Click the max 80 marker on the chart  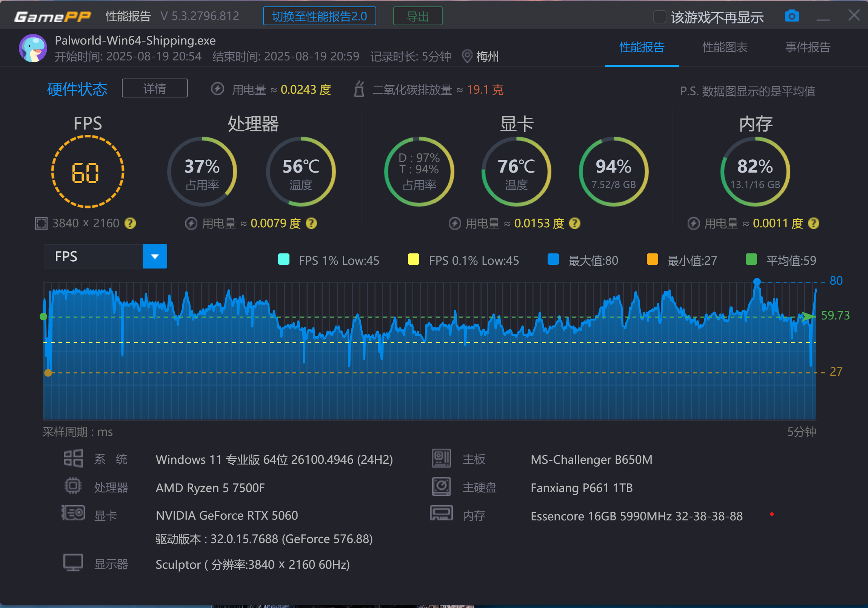[x=756, y=281]
